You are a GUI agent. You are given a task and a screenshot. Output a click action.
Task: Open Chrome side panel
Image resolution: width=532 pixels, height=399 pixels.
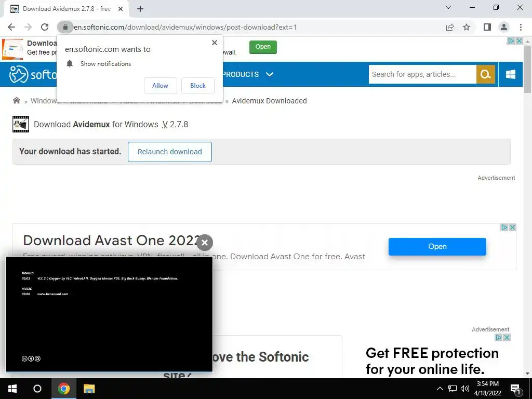(x=487, y=27)
